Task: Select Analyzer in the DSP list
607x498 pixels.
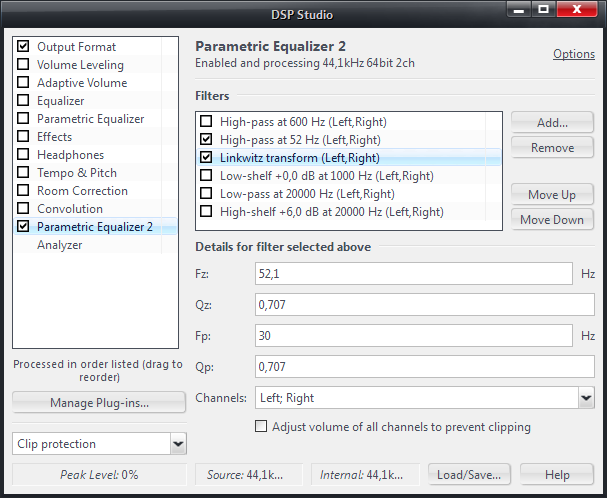Action: click(x=60, y=245)
